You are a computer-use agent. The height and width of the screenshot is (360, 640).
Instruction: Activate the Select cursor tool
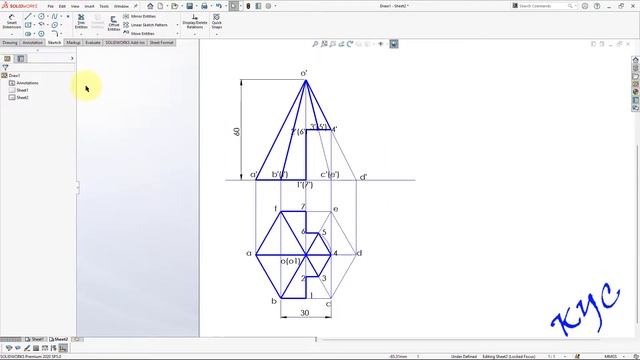[x=234, y=6]
